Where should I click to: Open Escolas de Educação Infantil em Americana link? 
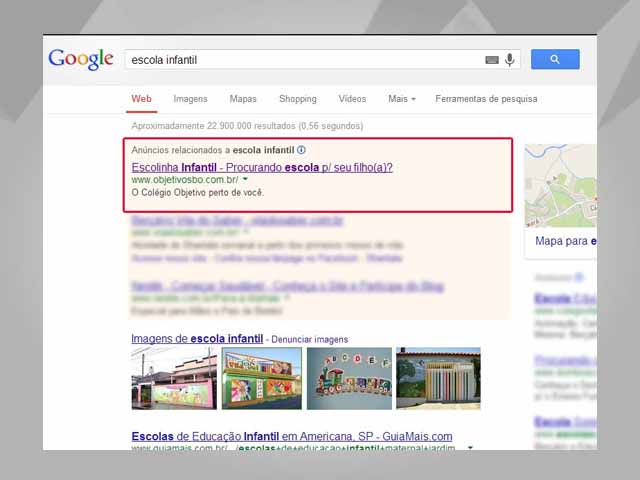click(x=292, y=436)
